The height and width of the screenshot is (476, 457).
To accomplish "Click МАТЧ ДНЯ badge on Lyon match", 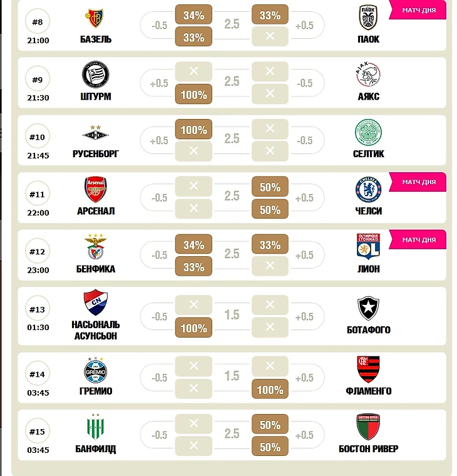I will 419,239.
